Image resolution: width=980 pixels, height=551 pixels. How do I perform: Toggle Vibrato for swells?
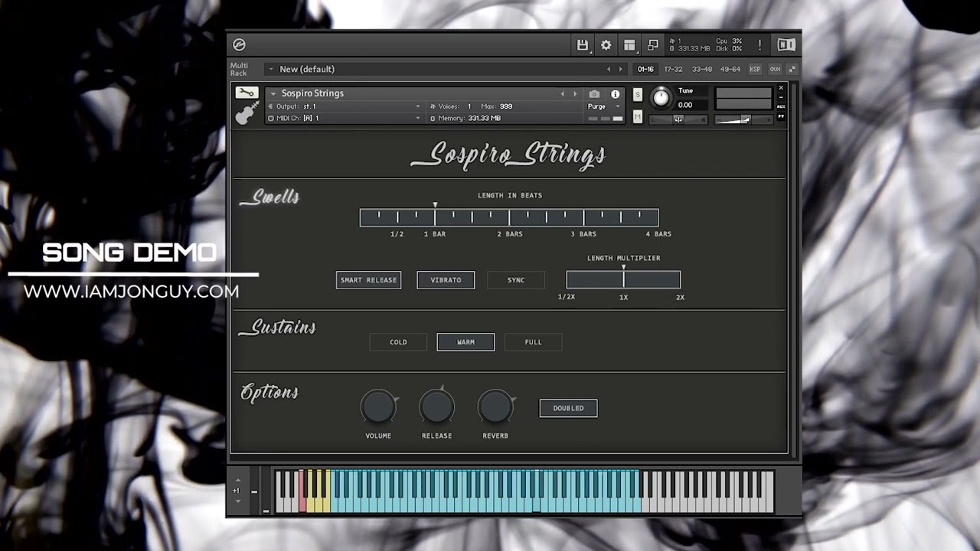pos(446,280)
